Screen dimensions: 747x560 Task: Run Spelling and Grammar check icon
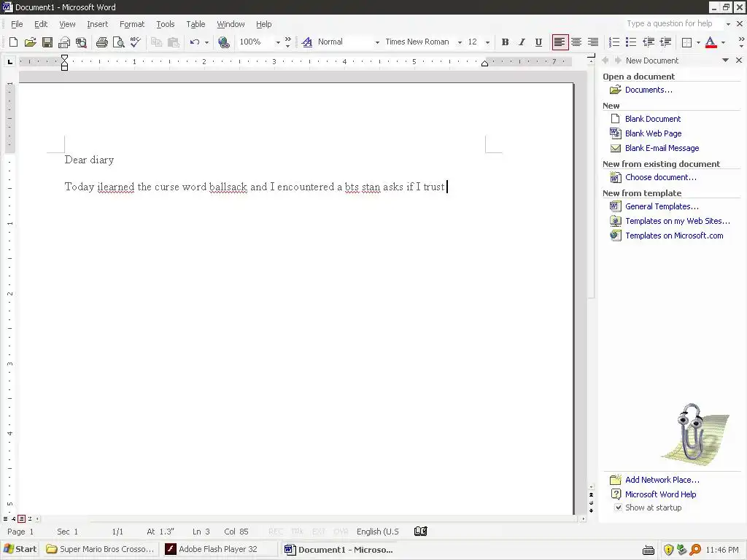pyautogui.click(x=135, y=42)
